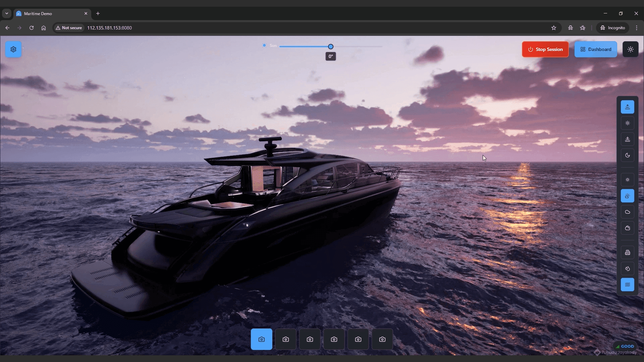Select the night moon preset

click(x=627, y=155)
